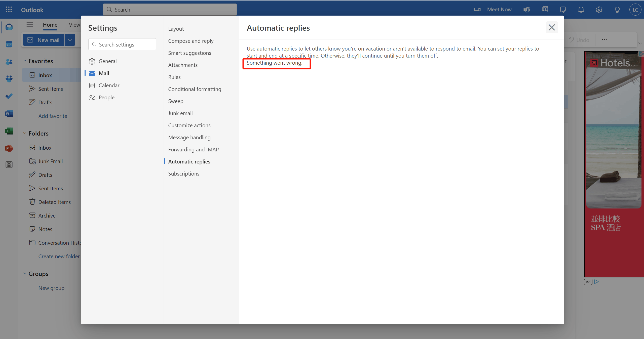Open the Rules settings page
Screen dimensions: 644x339
[x=174, y=77]
